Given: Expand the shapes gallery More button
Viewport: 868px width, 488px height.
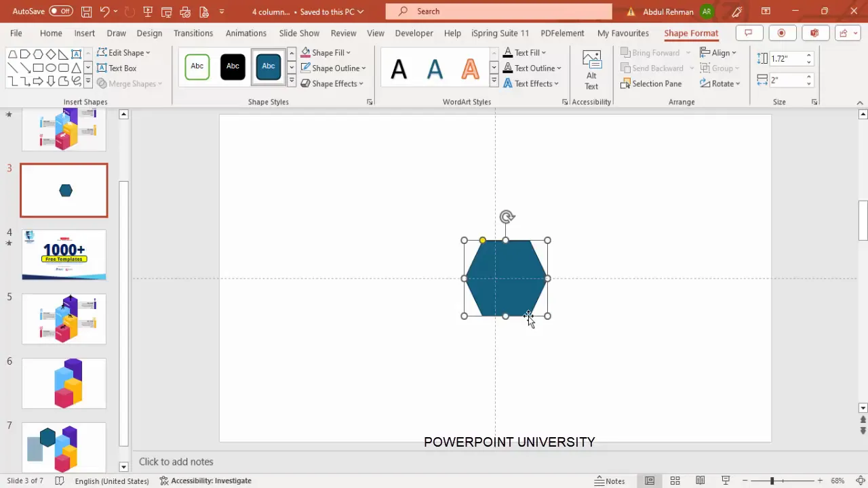Looking at the screenshot, I should [88, 81].
